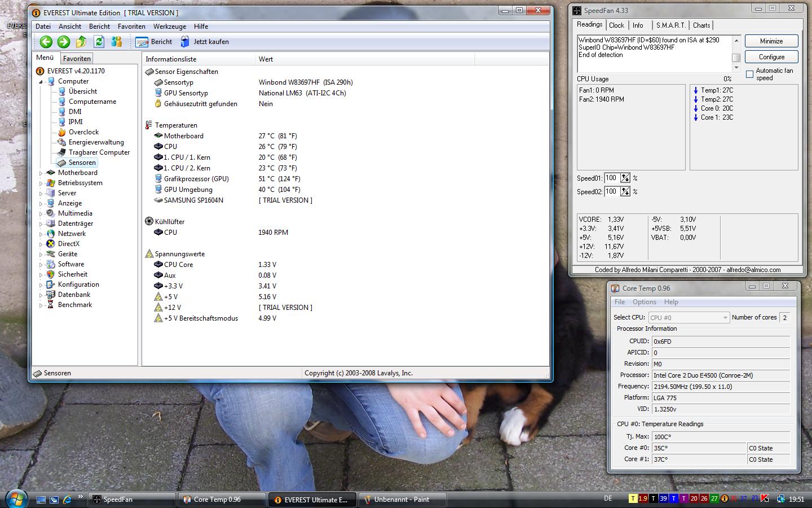Collapse the Computer tree node
This screenshot has height=508, width=812.
[x=41, y=82]
